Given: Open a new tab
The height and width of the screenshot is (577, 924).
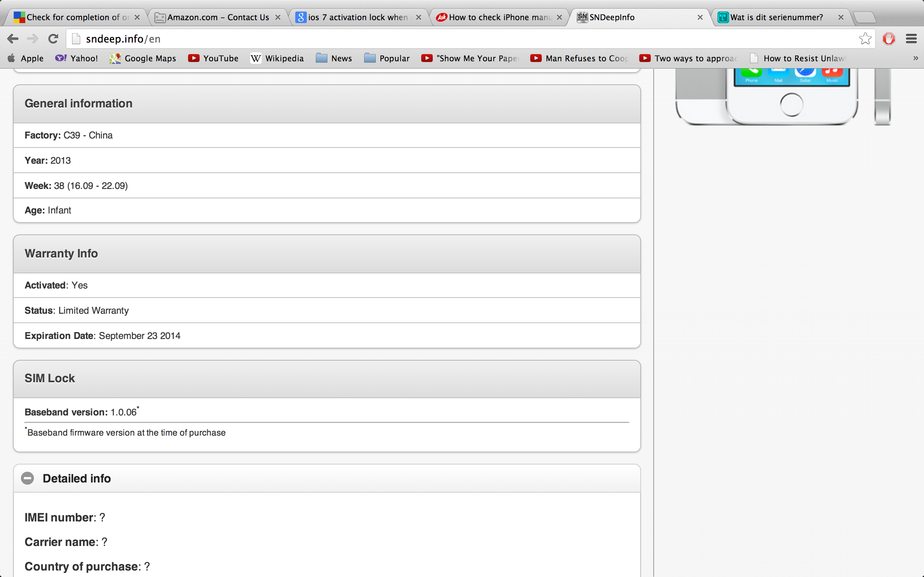Looking at the screenshot, I should (864, 17).
